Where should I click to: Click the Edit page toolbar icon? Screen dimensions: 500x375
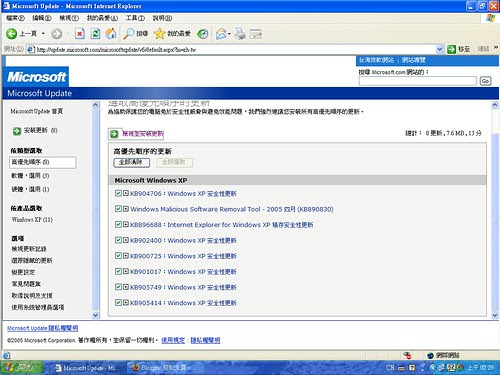pos(256,34)
